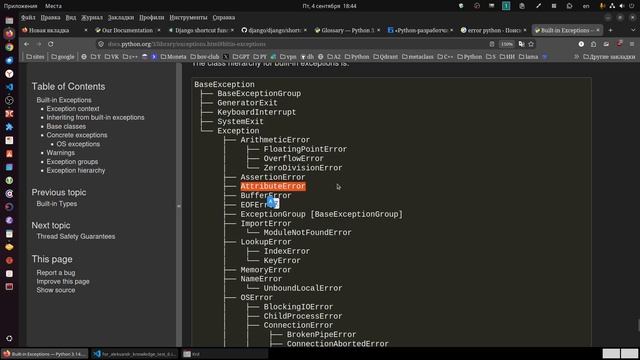Open the GPT bookmarks folder

(241, 57)
